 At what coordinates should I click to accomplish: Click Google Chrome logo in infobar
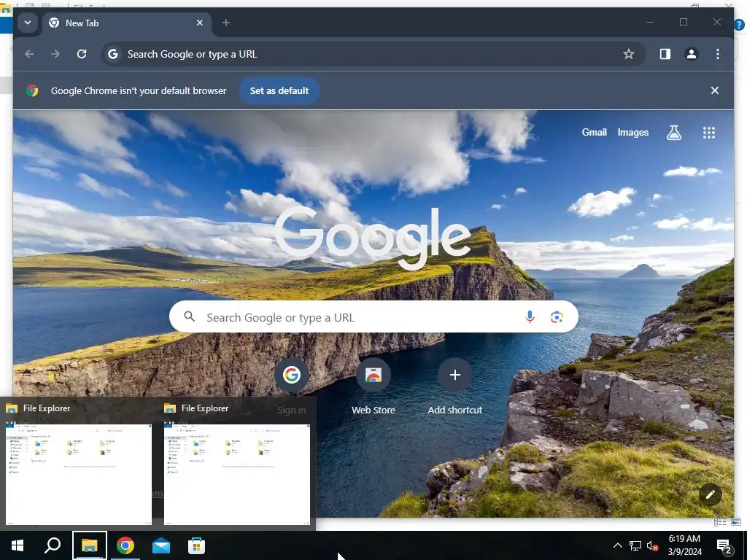click(x=32, y=90)
